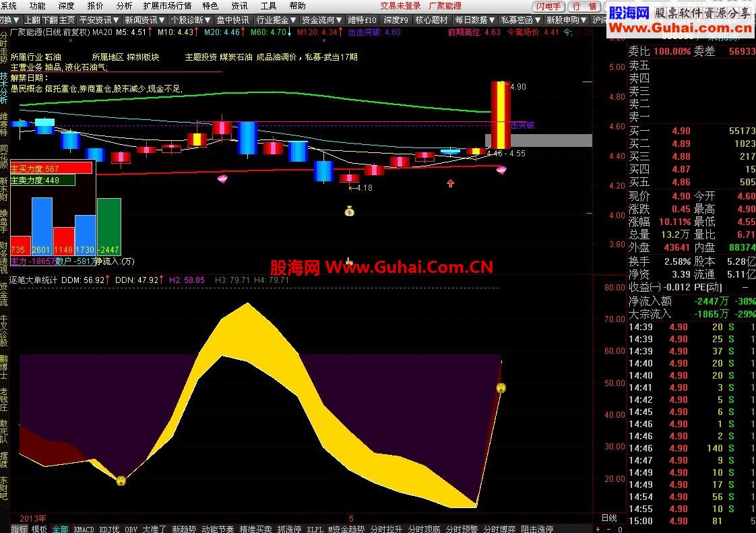The image size is (756, 533).
Task: Go to 主页 in toolbar
Action: pos(67,20)
